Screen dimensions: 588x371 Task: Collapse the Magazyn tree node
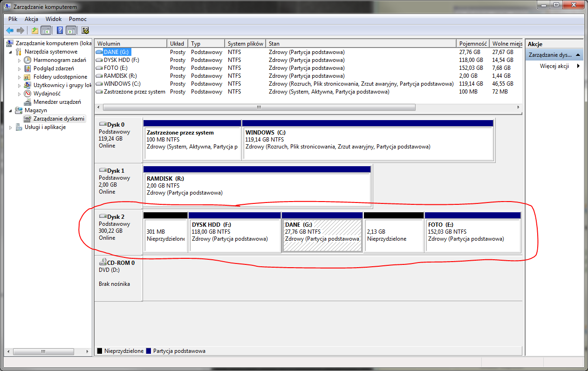pos(11,110)
